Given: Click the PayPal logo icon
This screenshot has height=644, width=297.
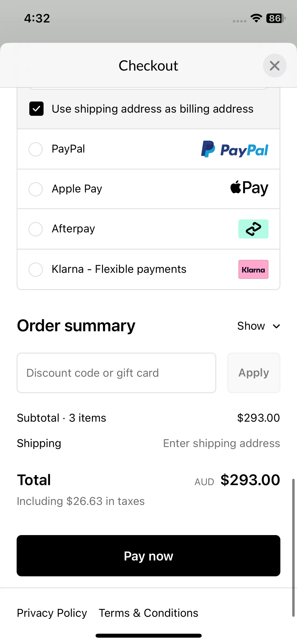Looking at the screenshot, I should [234, 149].
